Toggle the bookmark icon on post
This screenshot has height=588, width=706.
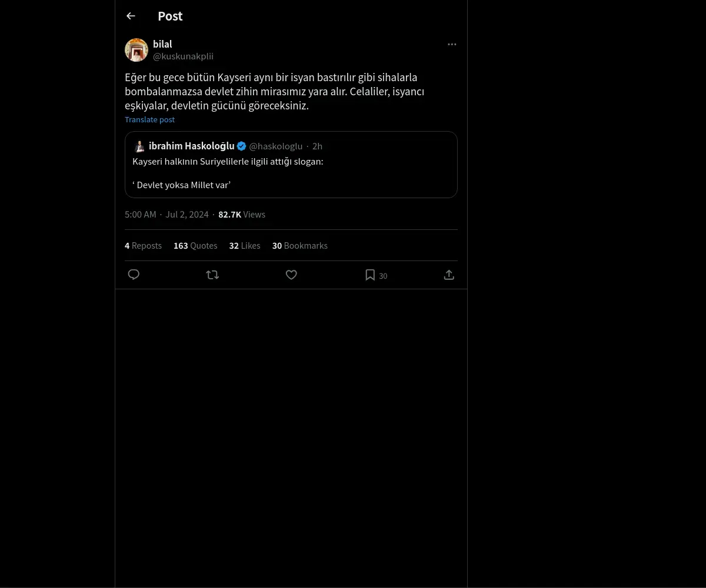click(x=370, y=275)
